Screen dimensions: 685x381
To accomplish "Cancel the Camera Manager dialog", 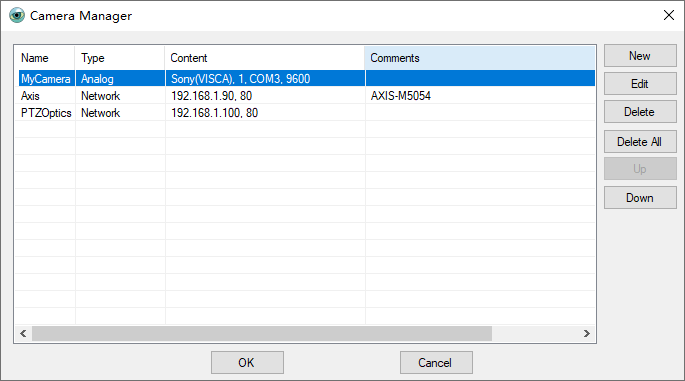I will coord(436,363).
